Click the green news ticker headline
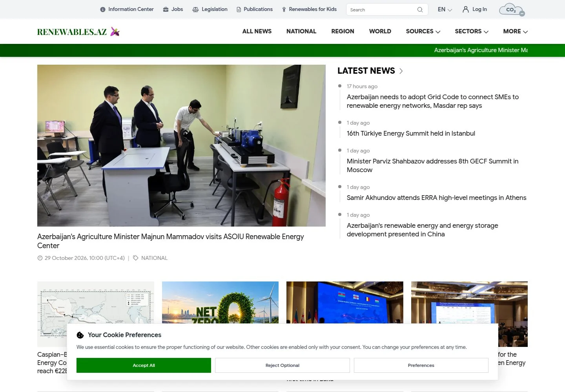 pos(481,50)
